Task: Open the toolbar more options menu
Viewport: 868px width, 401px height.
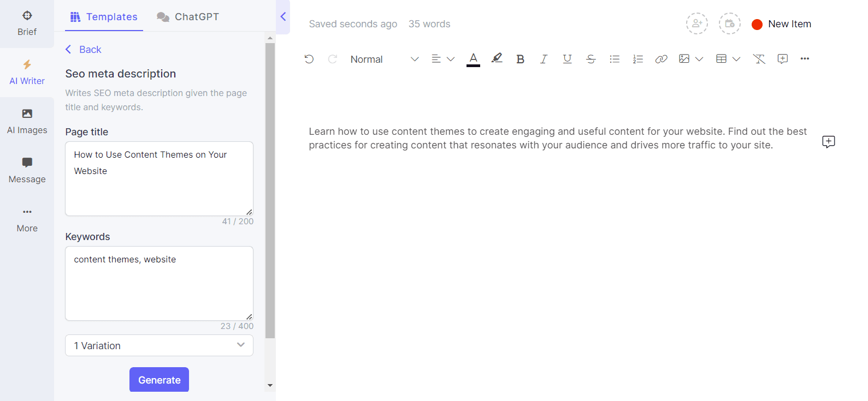Action: [805, 59]
